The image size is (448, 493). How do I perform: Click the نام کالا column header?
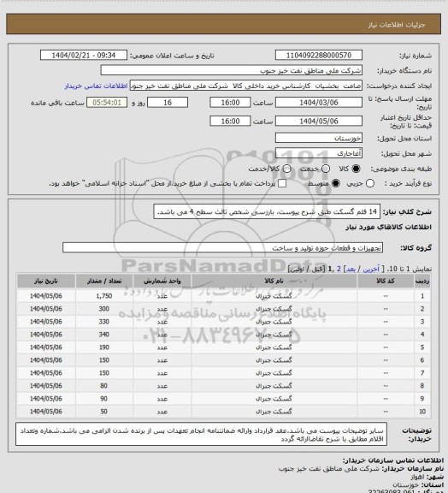274,281
